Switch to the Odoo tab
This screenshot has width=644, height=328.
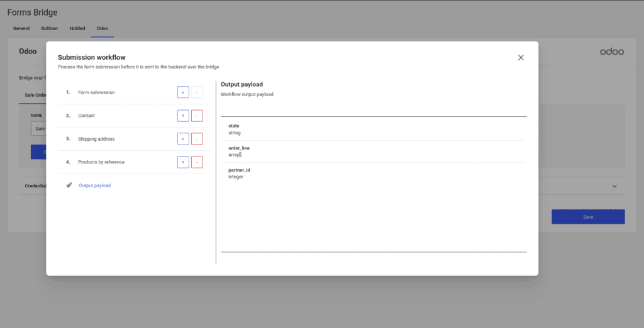point(103,29)
